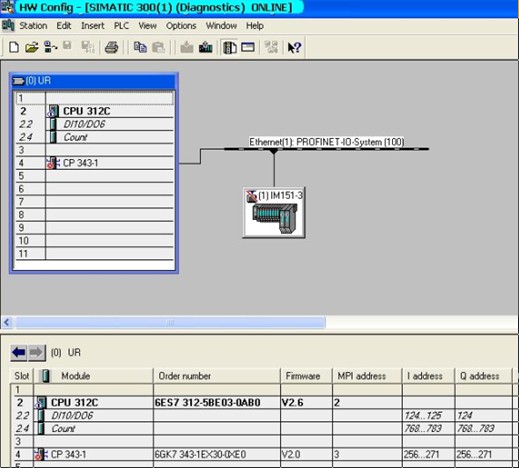Toggle the hardware Catalog toolbar icon
The height and width of the screenshot is (468, 519).
pyautogui.click(x=230, y=47)
